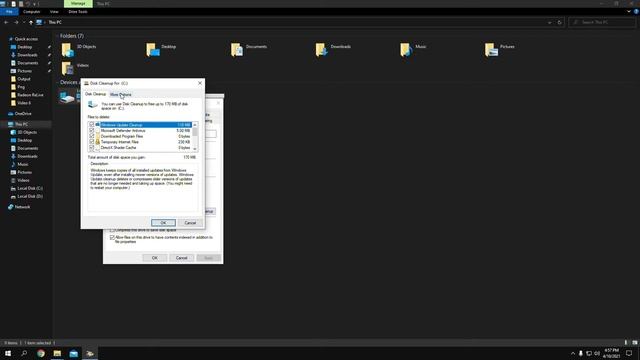Collapse the Folders (7) group
640x360 pixels.
(57, 36)
